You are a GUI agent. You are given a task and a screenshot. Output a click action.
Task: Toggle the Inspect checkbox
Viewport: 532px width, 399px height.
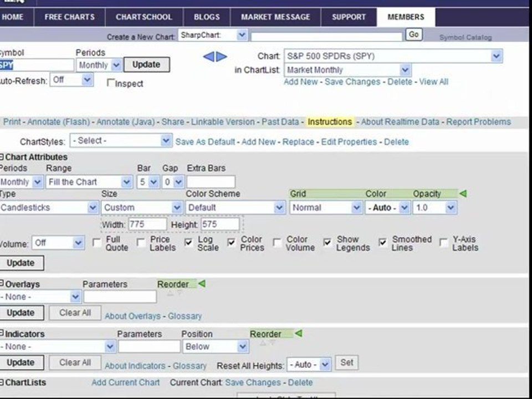coord(110,83)
